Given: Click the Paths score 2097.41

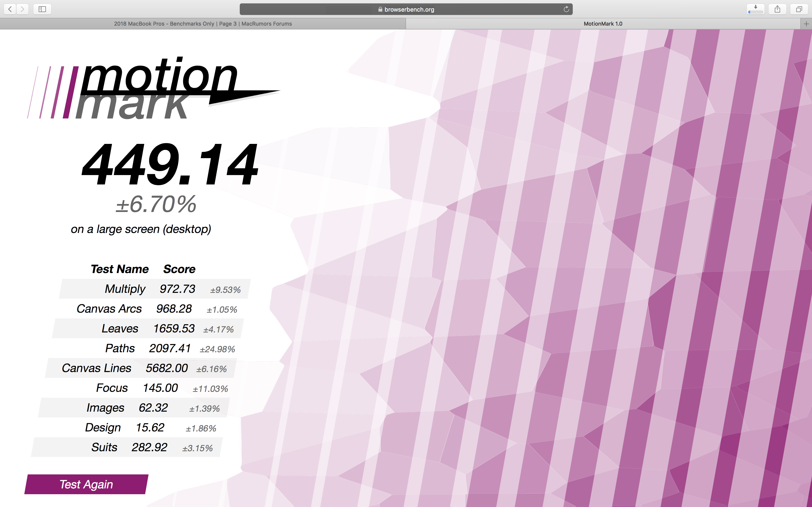Looking at the screenshot, I should coord(170,348).
